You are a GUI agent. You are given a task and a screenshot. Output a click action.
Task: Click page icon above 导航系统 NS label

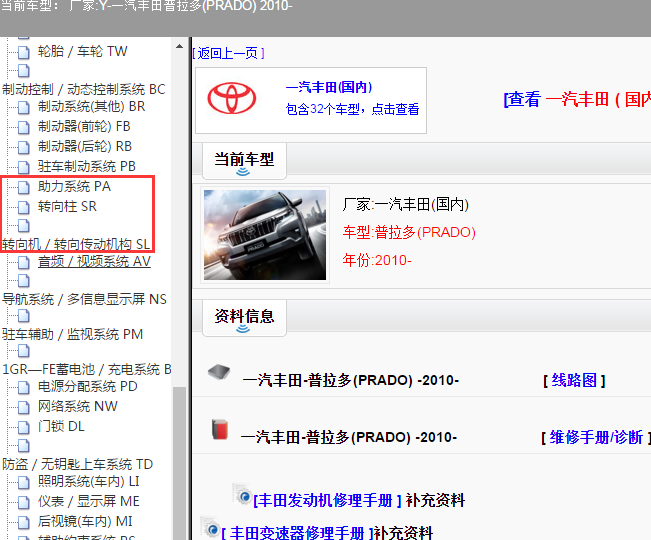[x=24, y=281]
